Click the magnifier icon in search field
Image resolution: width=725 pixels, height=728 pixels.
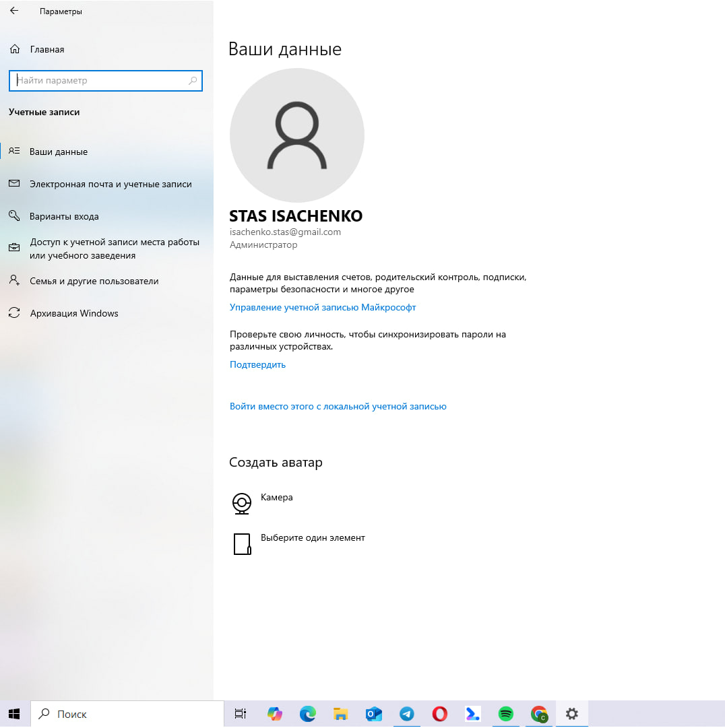coord(193,81)
